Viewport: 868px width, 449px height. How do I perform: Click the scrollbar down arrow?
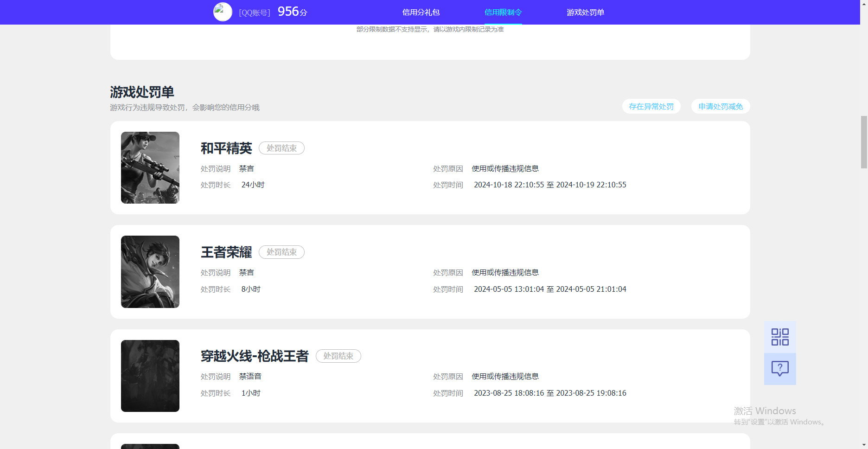pos(864,445)
